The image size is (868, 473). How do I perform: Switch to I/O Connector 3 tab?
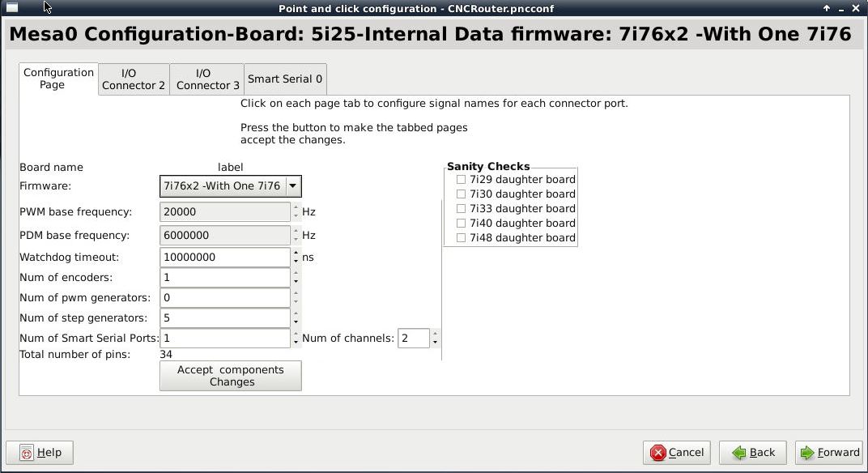point(207,79)
